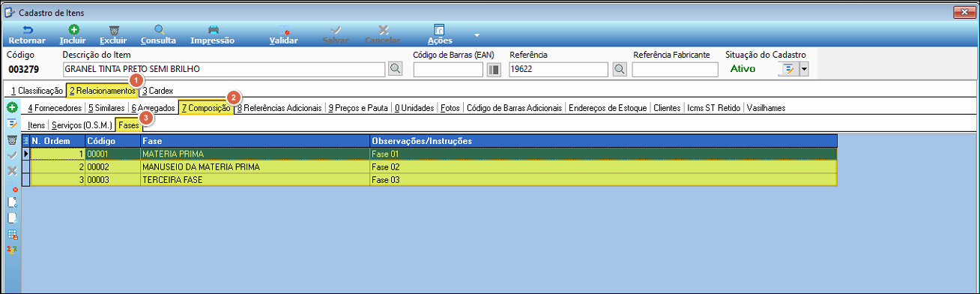Open the 0 Unidades tab

click(414, 108)
